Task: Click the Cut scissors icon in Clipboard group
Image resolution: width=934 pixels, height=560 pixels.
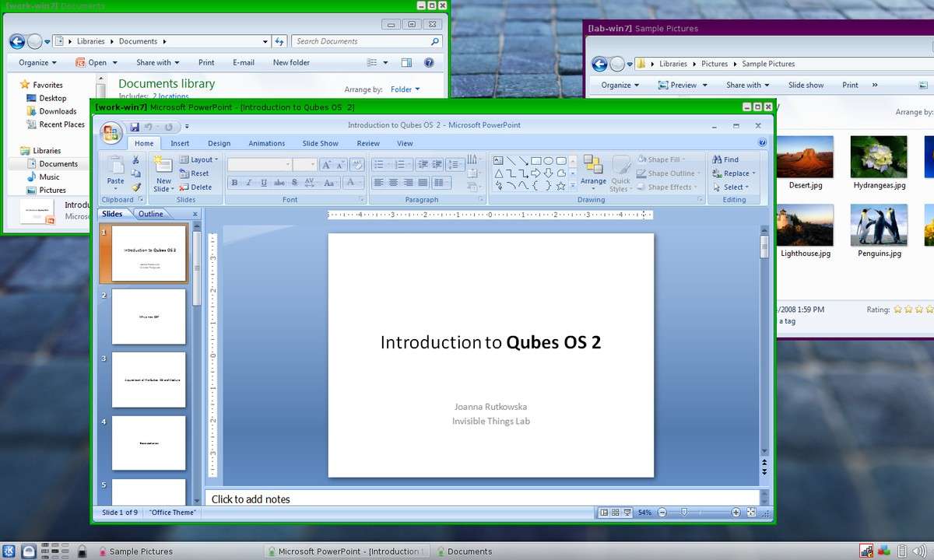Action: coord(136,160)
